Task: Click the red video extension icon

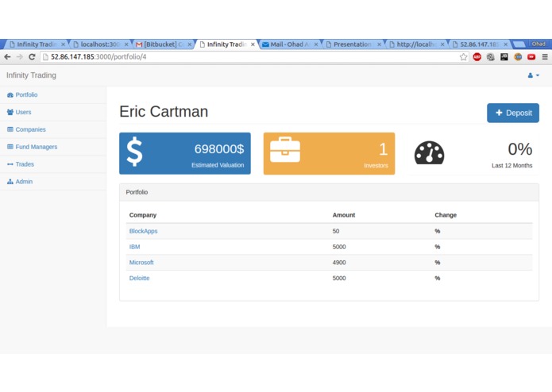Action: (531, 56)
